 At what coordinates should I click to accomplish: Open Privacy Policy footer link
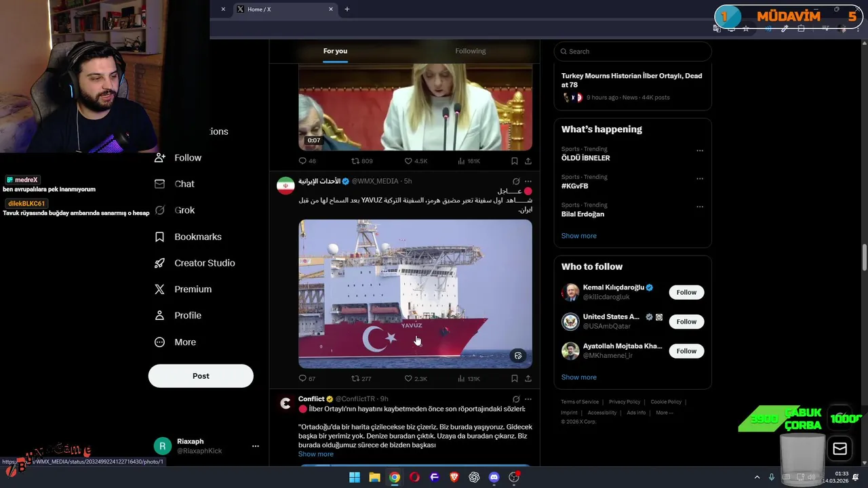[625, 402]
